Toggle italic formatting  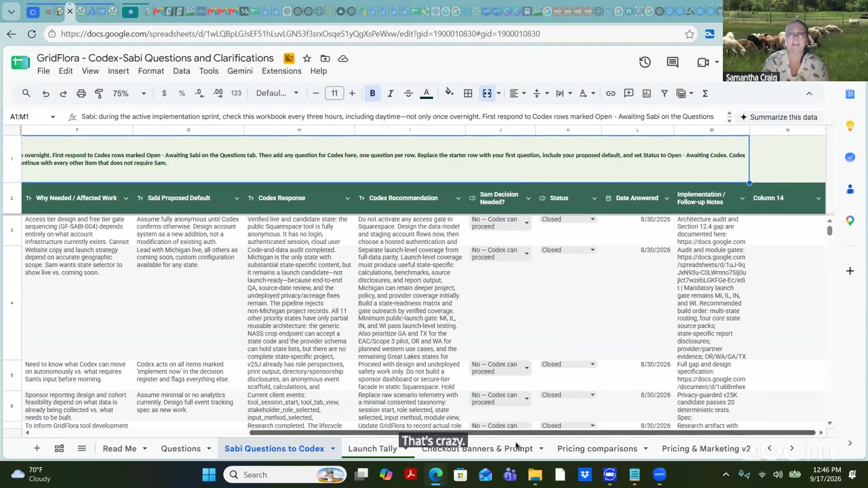coord(390,94)
